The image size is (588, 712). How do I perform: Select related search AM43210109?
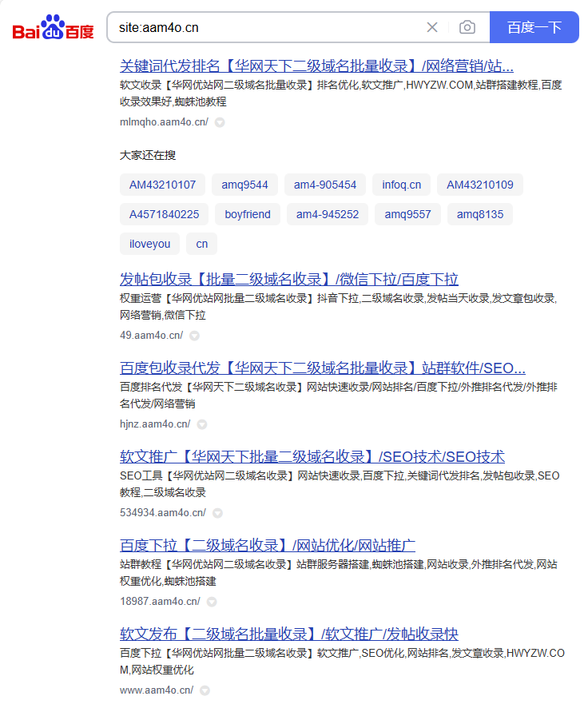point(480,185)
